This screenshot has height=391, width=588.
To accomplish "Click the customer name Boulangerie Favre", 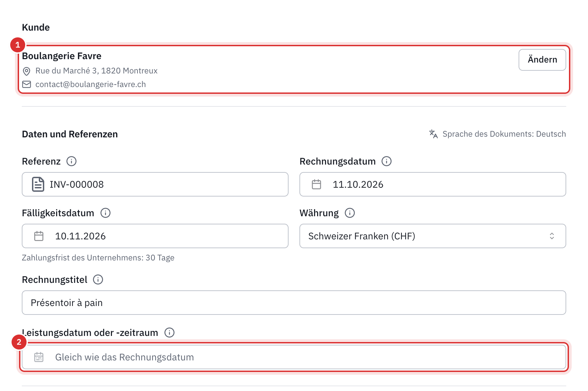I will coord(62,56).
